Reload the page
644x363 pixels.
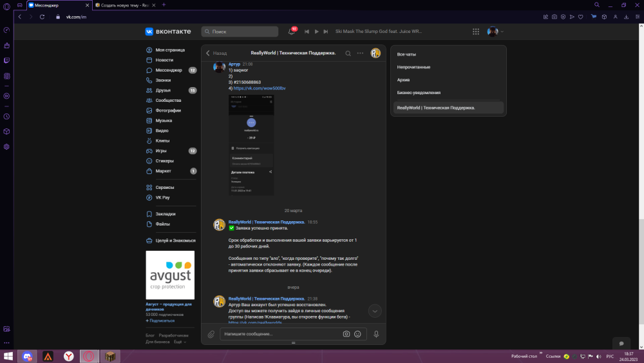(42, 17)
